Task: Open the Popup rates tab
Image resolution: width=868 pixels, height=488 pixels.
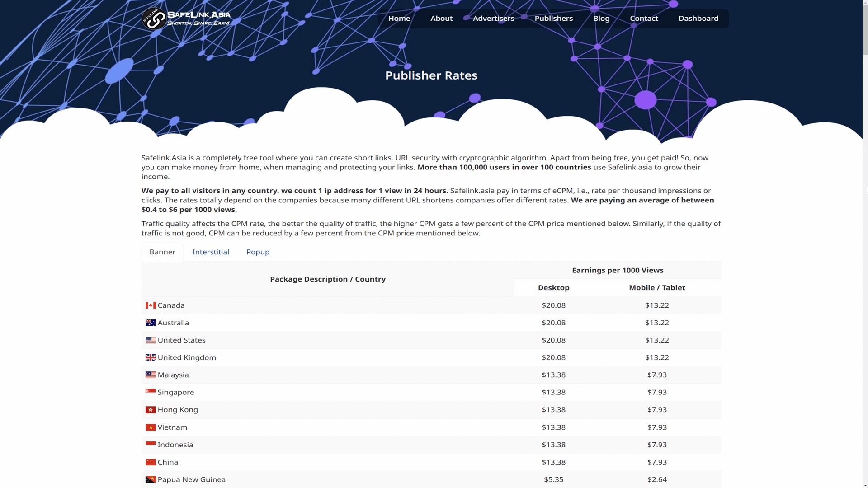Action: [258, 252]
